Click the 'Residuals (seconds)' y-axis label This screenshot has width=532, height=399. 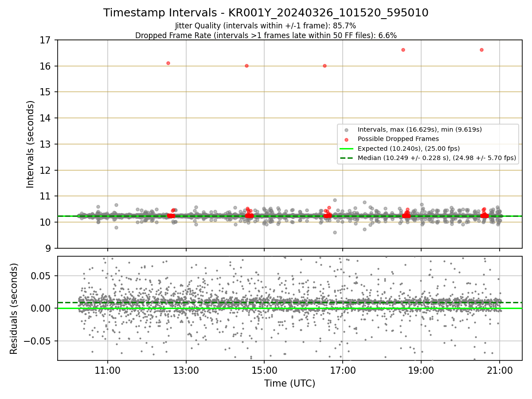[14, 309]
